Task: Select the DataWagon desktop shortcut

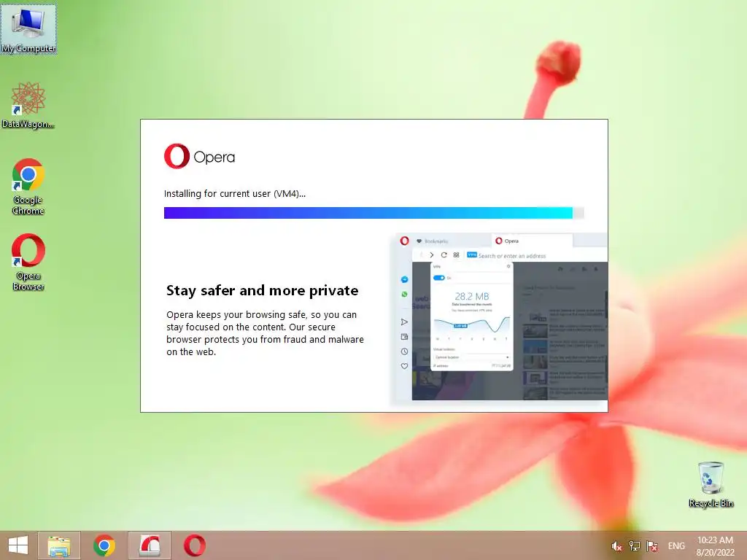Action: 28,105
